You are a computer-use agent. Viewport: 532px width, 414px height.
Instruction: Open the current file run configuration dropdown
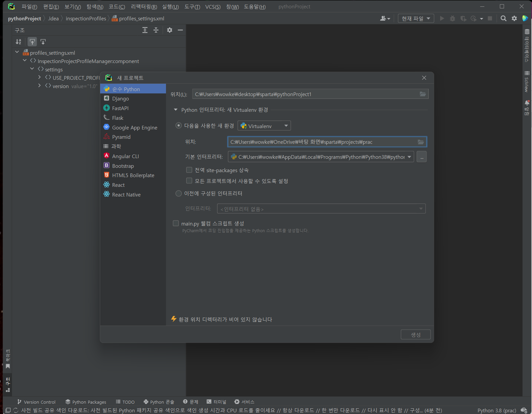pos(416,19)
